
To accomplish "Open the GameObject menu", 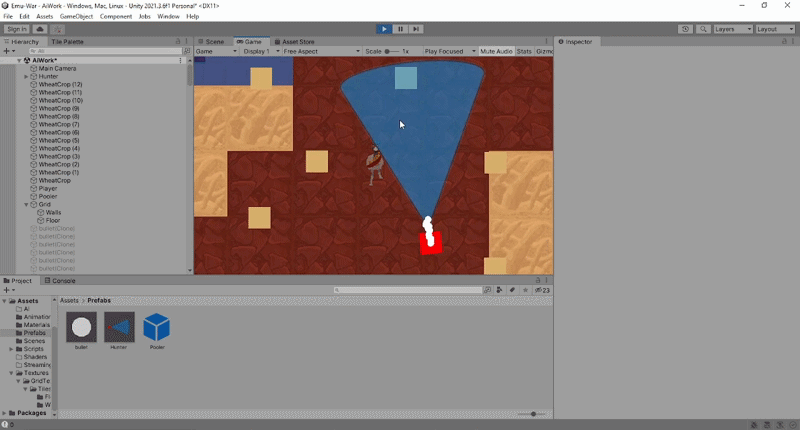I will [77, 17].
